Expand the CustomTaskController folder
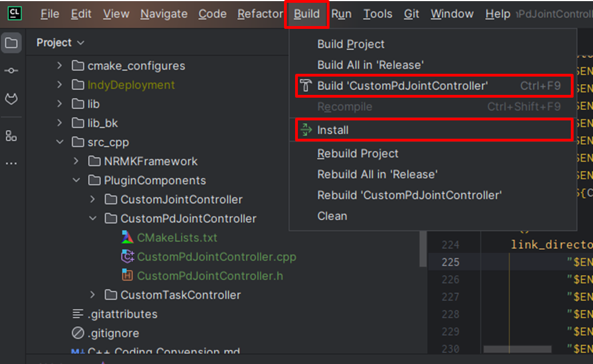This screenshot has width=593, height=364. tap(93, 295)
